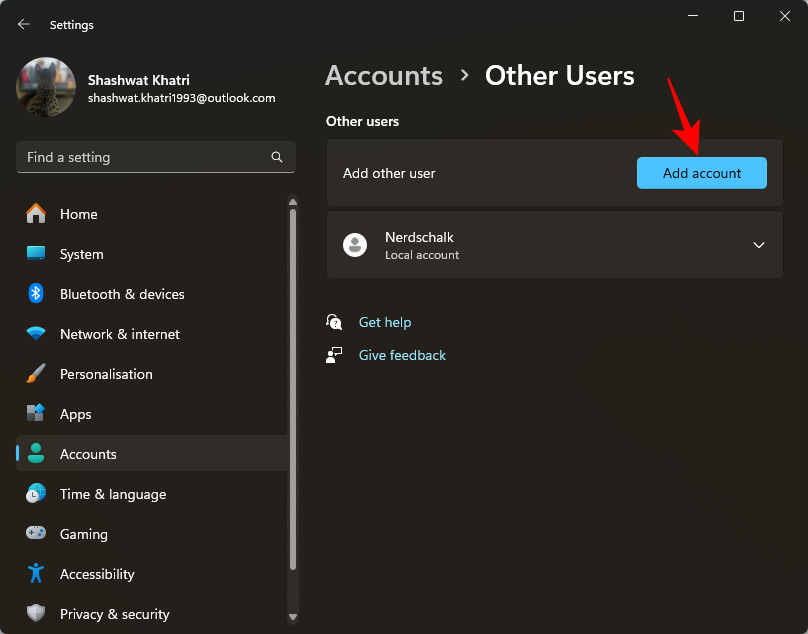Click the Privacy & security shield icon
This screenshot has width=808, height=634.
(36, 614)
